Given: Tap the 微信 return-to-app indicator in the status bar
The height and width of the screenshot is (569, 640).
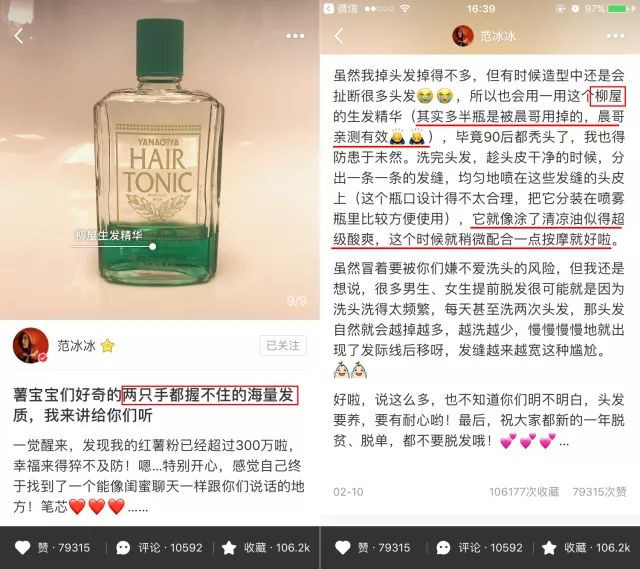Looking at the screenshot, I should click(x=341, y=9).
